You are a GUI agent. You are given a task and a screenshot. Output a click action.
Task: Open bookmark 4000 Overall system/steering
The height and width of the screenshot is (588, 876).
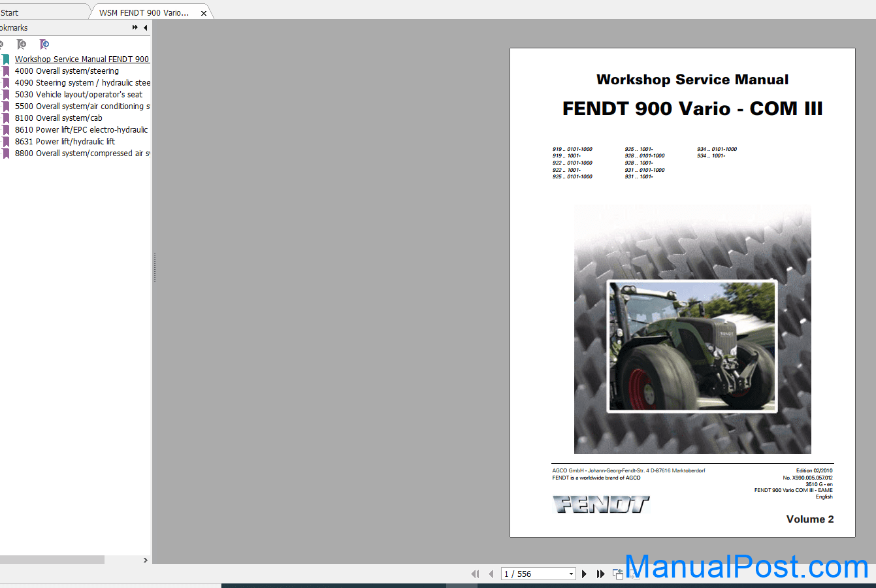[x=67, y=71]
